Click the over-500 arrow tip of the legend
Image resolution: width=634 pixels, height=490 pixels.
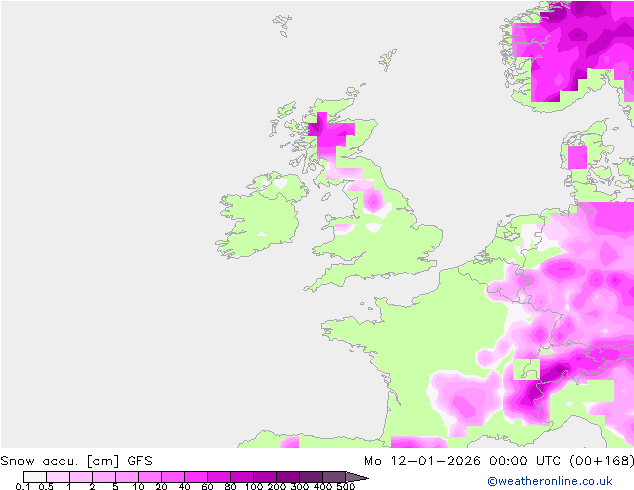pos(357,477)
